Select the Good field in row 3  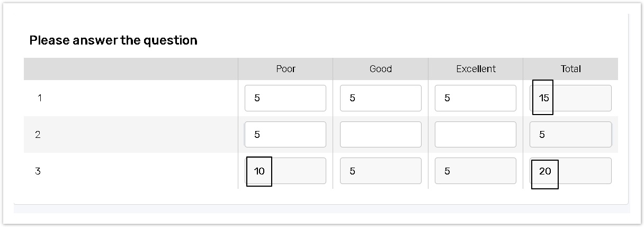tap(380, 171)
